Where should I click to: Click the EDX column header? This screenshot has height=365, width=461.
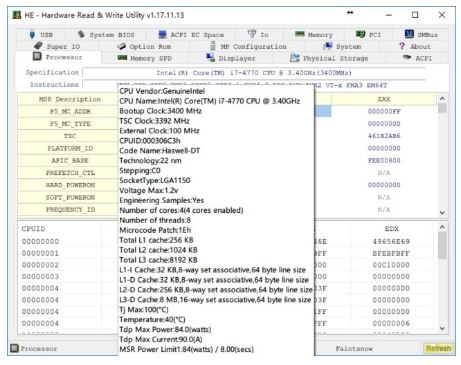(391, 229)
